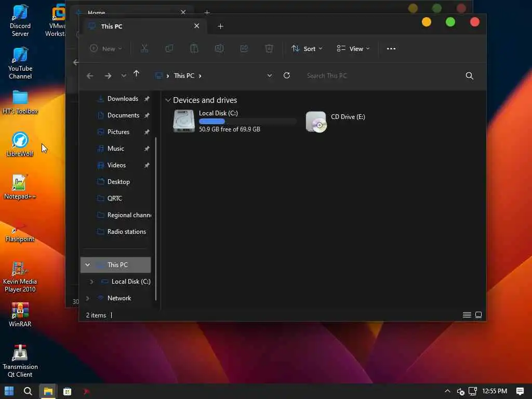Close the This PC tab
The image size is (532, 399).
196,26
